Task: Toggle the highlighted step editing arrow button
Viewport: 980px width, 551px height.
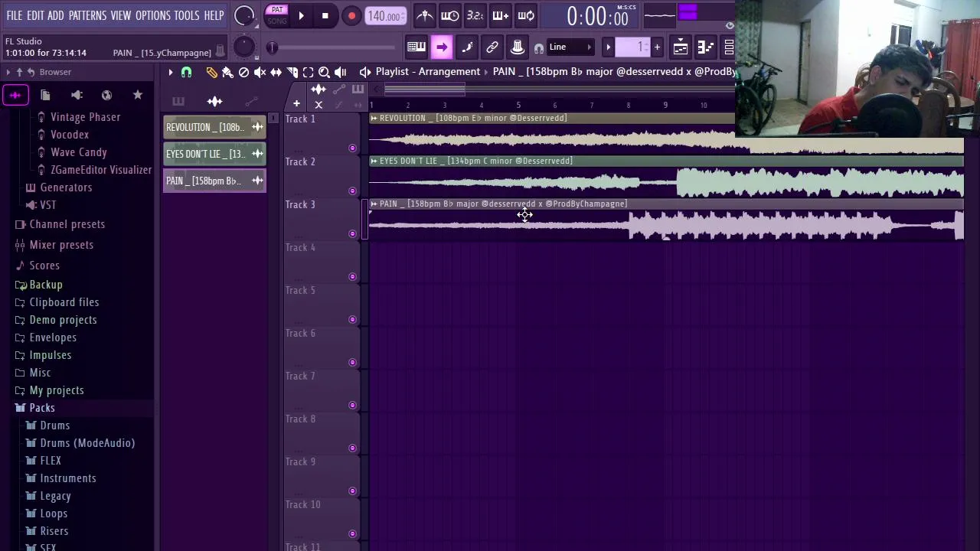Action: [x=442, y=47]
